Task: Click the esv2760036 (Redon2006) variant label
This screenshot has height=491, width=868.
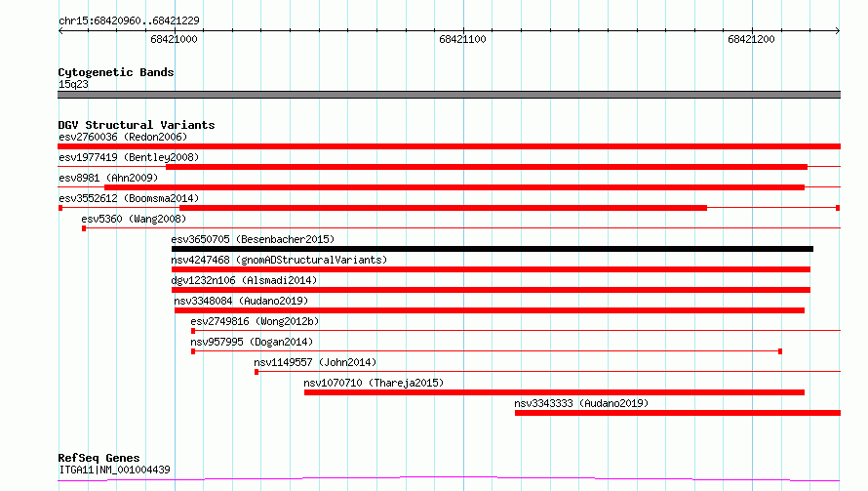Action: [123, 137]
